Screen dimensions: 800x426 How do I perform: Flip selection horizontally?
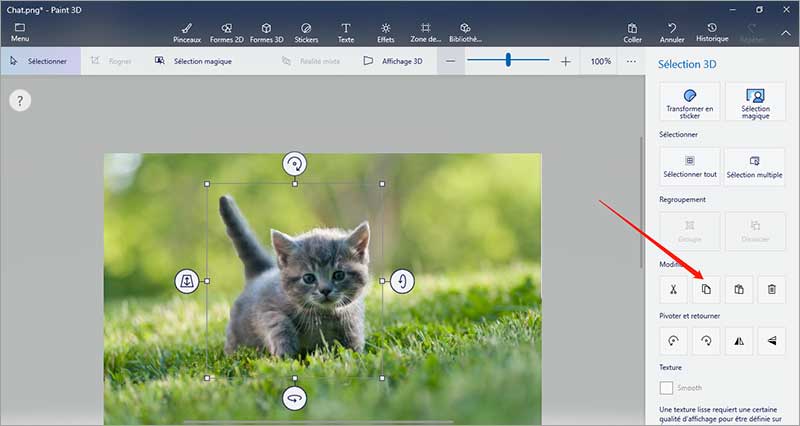point(739,341)
